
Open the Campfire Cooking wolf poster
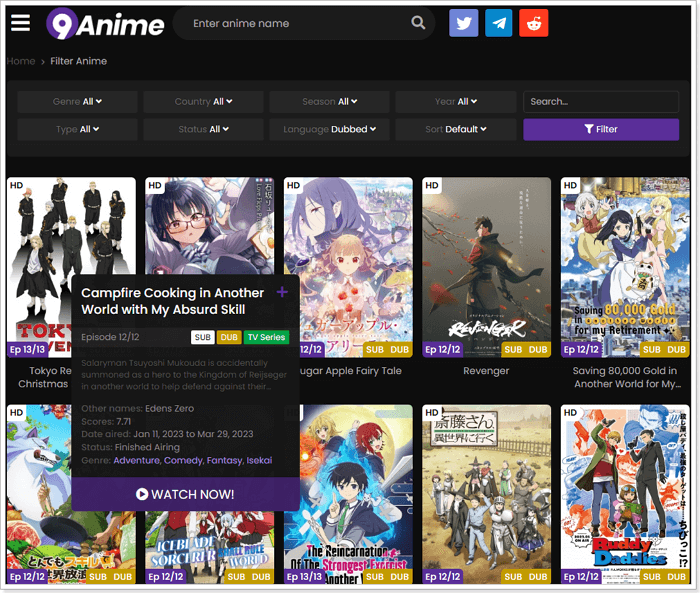(39, 494)
